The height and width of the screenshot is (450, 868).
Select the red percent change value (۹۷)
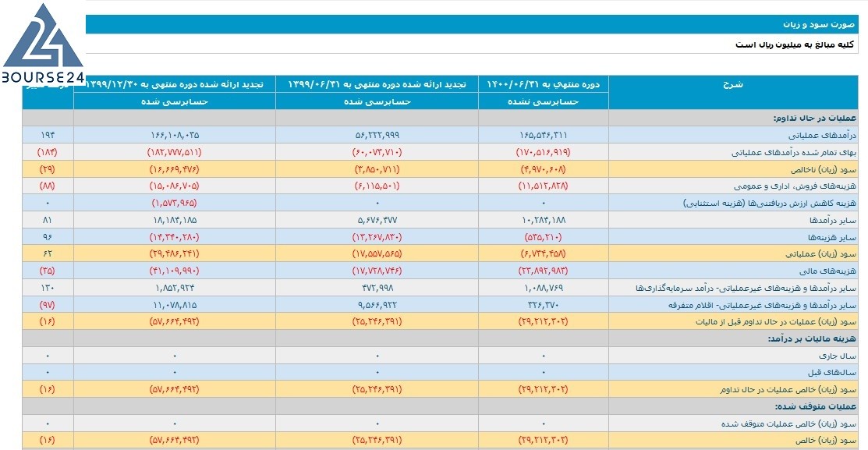(48, 305)
